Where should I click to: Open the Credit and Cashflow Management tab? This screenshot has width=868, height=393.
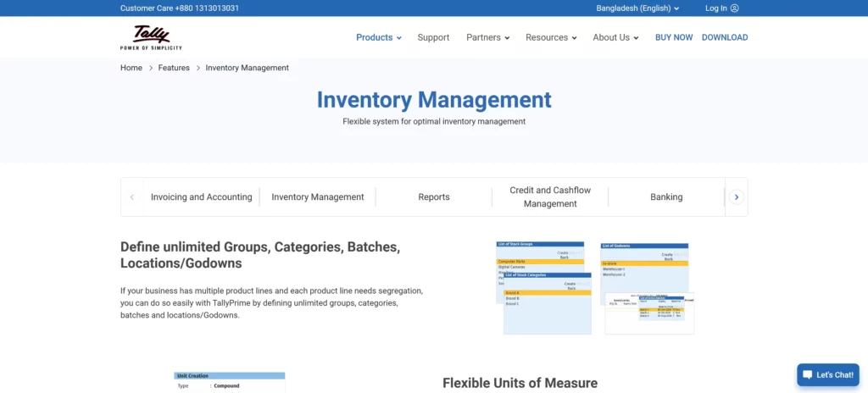coord(550,196)
